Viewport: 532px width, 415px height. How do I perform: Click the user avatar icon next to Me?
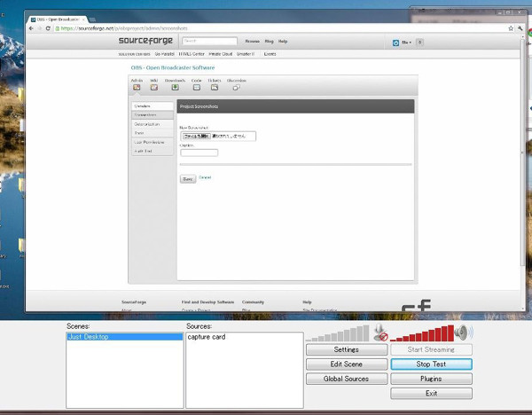click(x=395, y=43)
